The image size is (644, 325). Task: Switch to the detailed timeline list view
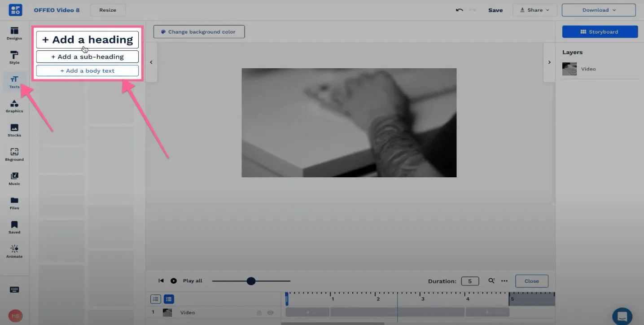pos(169,299)
